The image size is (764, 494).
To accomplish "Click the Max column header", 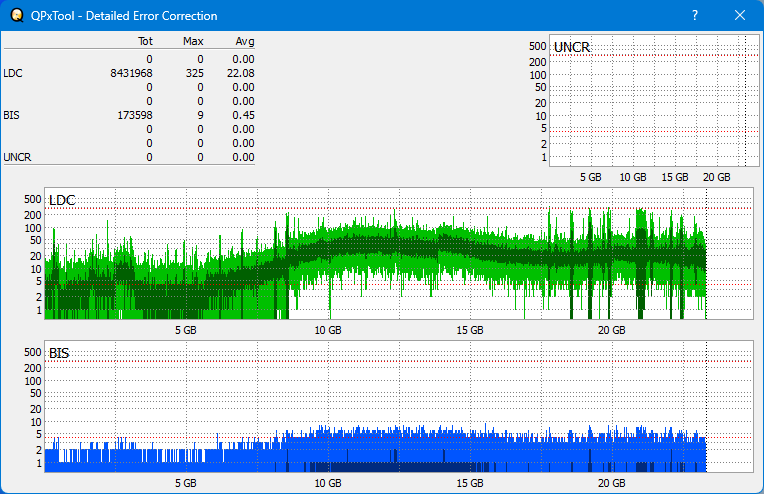I will [193, 41].
